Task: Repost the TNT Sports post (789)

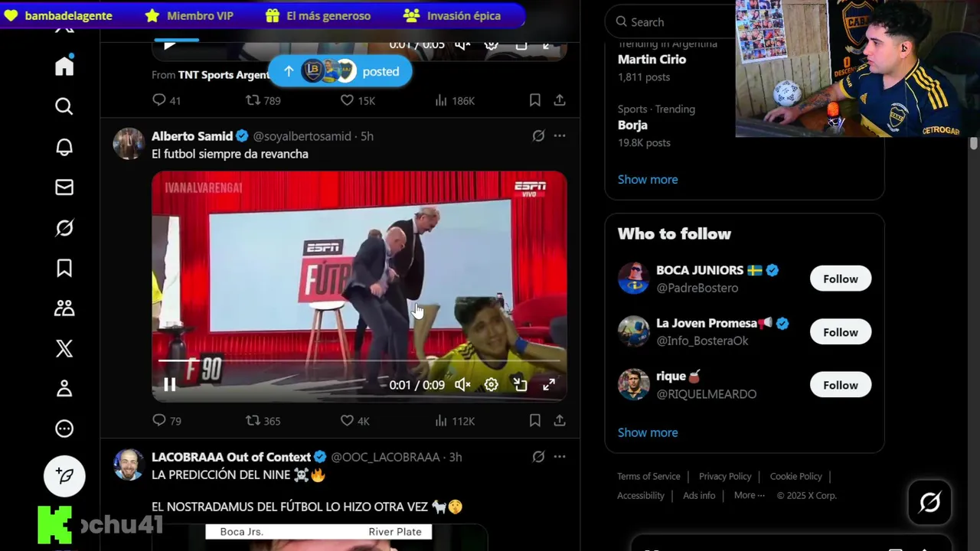Action: click(x=263, y=100)
